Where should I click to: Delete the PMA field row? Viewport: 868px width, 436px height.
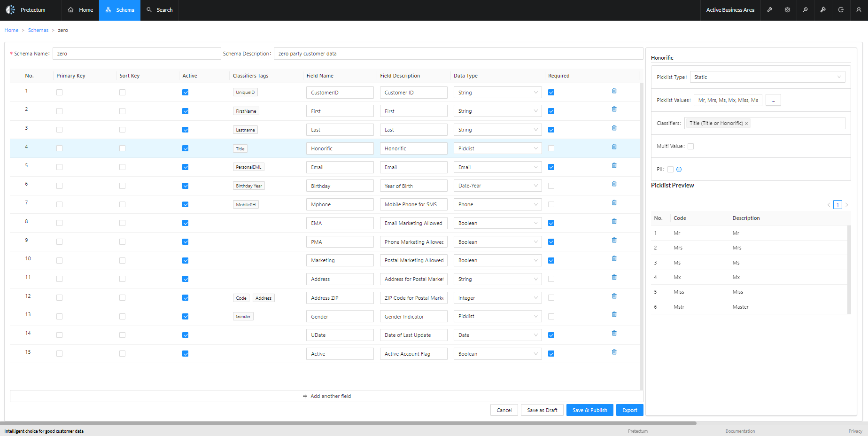point(614,240)
